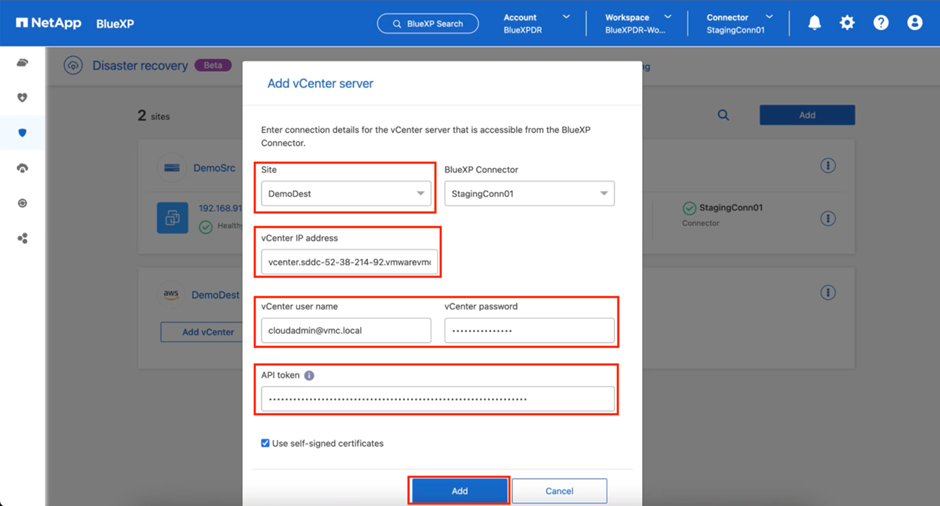Open the BlueXP Connector dropdown
The image size is (940, 506).
(529, 194)
